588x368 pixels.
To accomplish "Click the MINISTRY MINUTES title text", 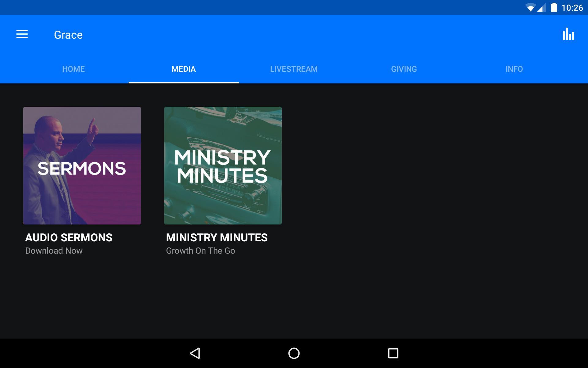I will coord(217,238).
